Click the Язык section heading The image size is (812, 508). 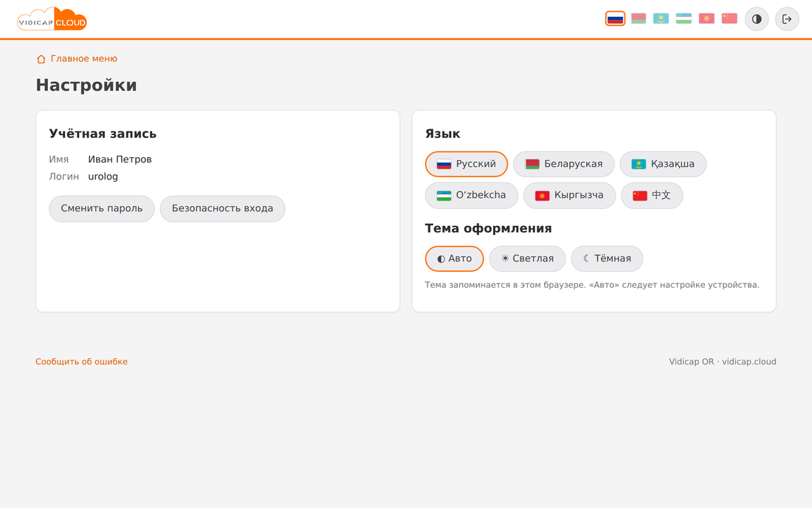(442, 134)
